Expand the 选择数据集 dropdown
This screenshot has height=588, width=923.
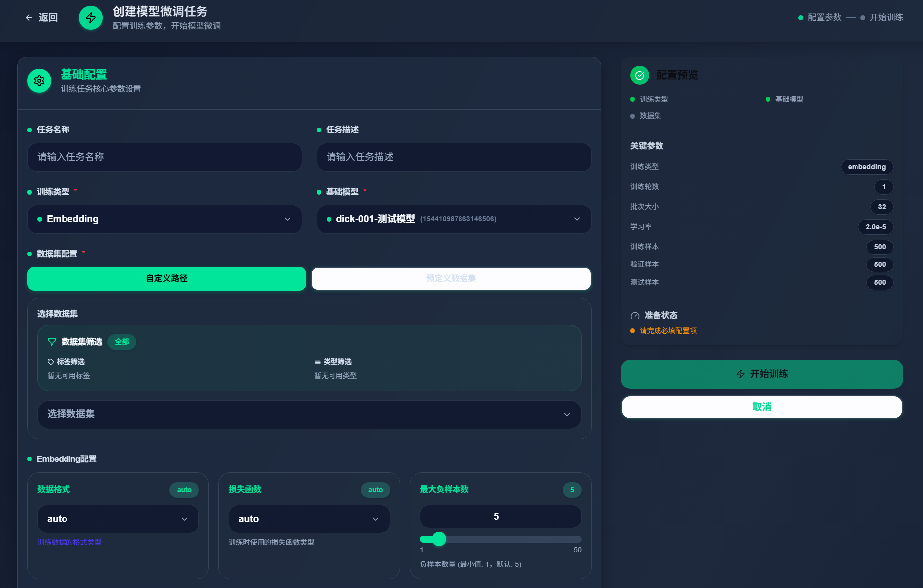[x=309, y=415]
